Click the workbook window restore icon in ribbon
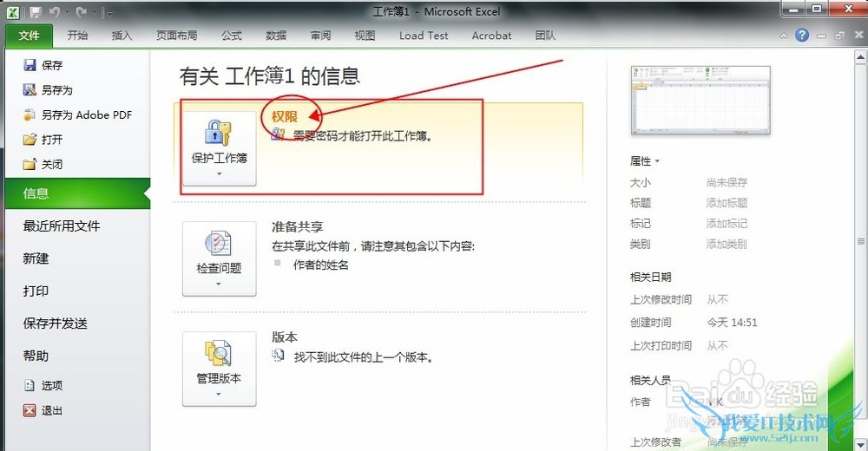 (839, 36)
